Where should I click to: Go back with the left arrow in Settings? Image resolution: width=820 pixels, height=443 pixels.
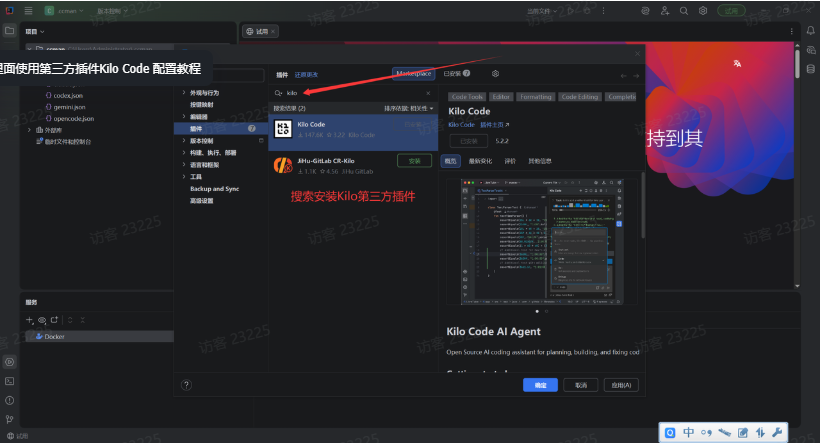pos(623,76)
